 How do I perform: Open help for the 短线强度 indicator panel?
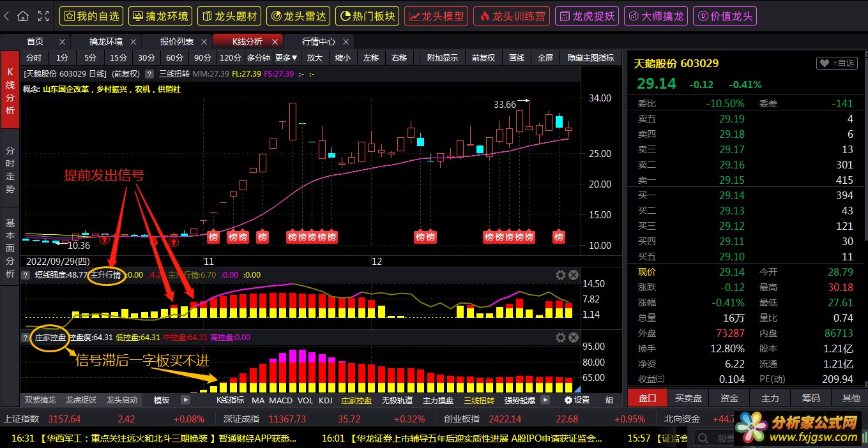[26, 275]
